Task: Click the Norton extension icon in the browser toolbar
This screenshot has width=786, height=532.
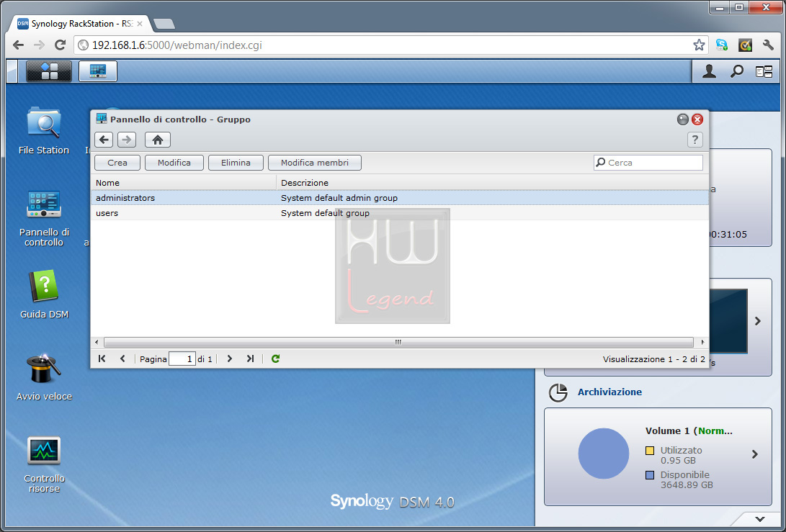Action: (x=745, y=45)
